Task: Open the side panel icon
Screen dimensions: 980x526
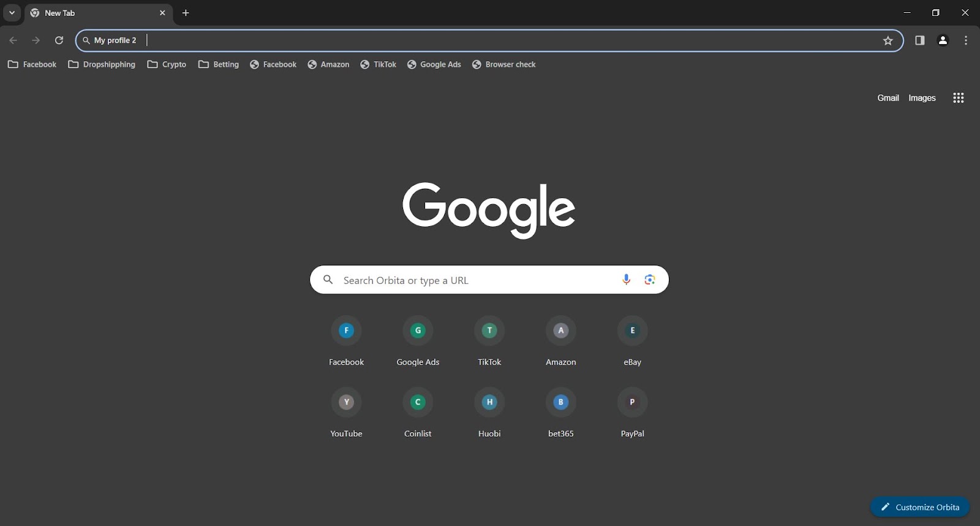Action: pyautogui.click(x=919, y=40)
